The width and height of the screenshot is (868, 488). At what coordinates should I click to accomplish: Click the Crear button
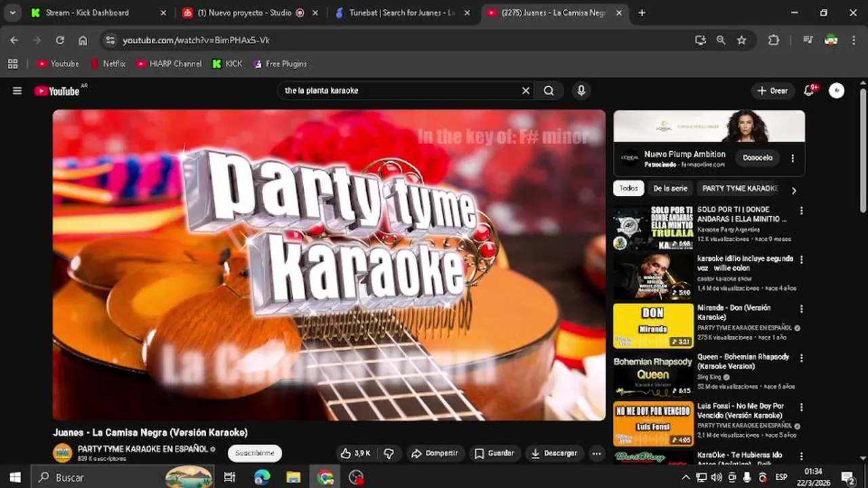(x=772, y=91)
